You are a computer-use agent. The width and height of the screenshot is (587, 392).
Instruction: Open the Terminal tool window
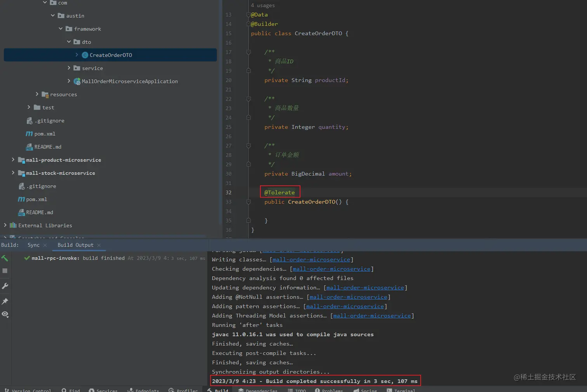click(x=401, y=390)
